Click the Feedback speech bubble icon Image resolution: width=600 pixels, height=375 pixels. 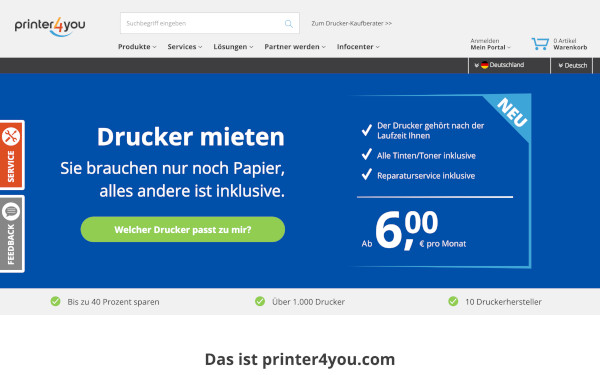(x=11, y=211)
